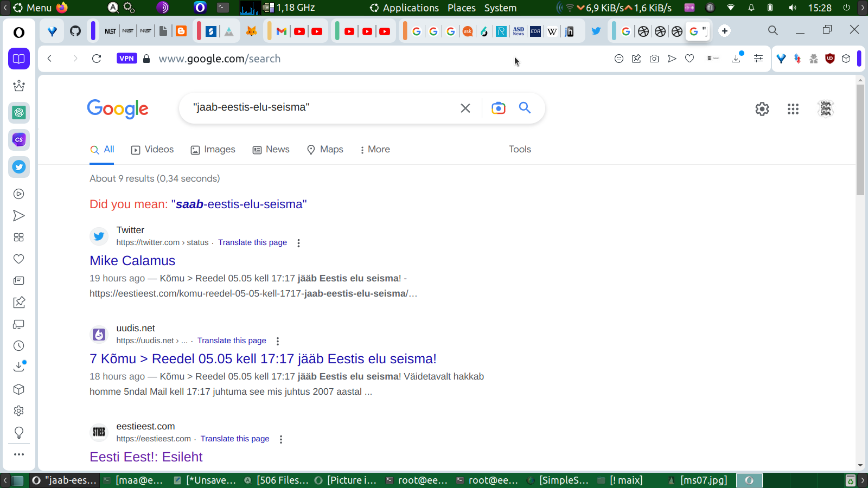The height and width of the screenshot is (488, 868).
Task: Open a new tab with the plus button
Action: tap(725, 31)
